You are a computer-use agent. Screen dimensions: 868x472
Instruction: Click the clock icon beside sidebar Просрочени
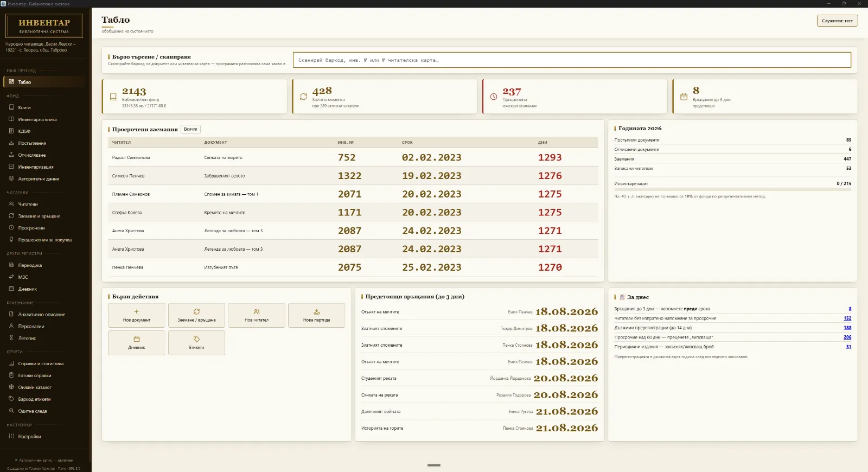(11, 228)
